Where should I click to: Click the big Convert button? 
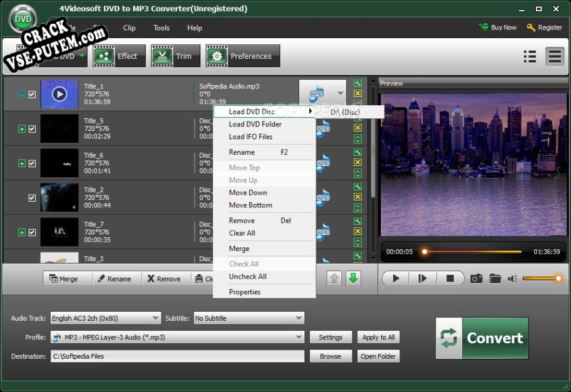coord(482,338)
